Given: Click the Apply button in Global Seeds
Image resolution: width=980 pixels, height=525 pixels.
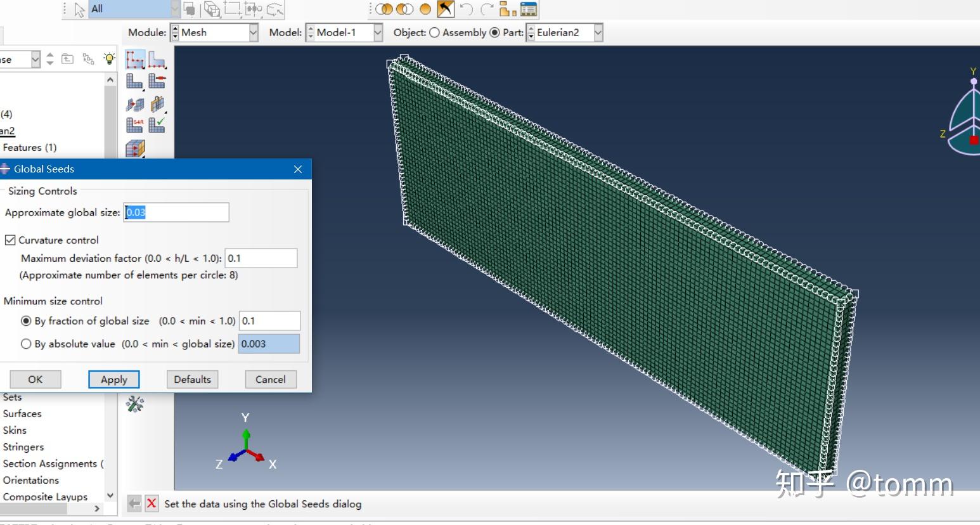Looking at the screenshot, I should tap(113, 379).
